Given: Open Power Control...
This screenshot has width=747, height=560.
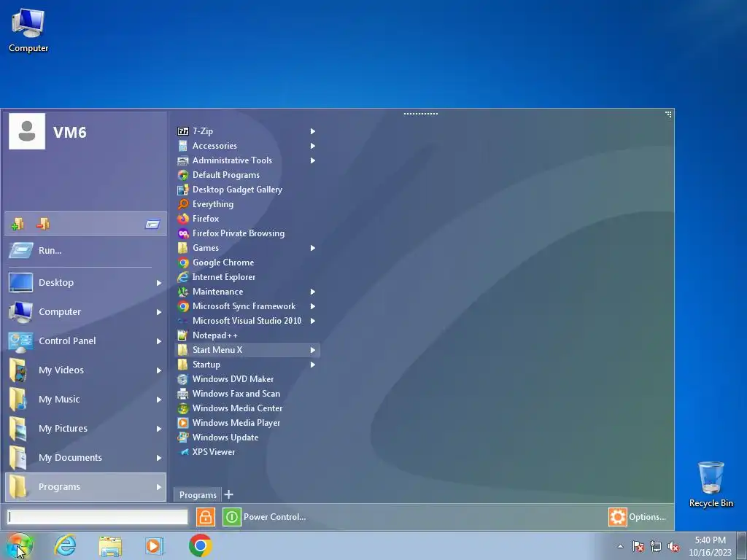Looking at the screenshot, I should coord(265,517).
